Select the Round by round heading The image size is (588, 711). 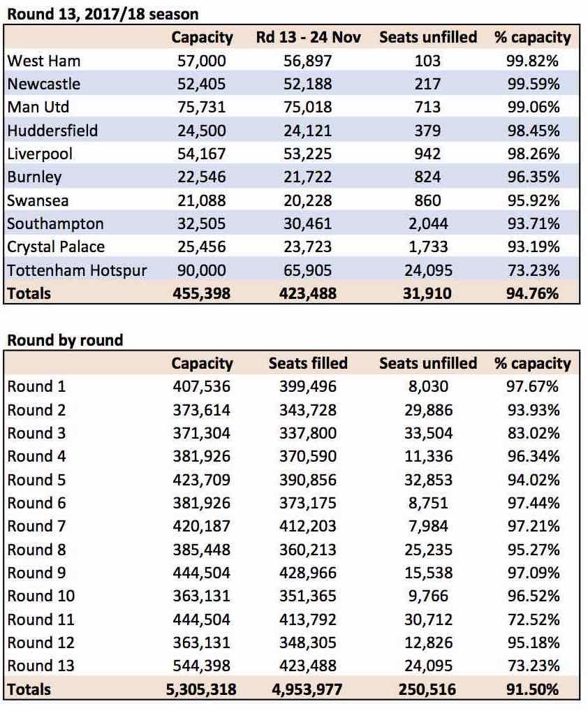tap(65, 340)
